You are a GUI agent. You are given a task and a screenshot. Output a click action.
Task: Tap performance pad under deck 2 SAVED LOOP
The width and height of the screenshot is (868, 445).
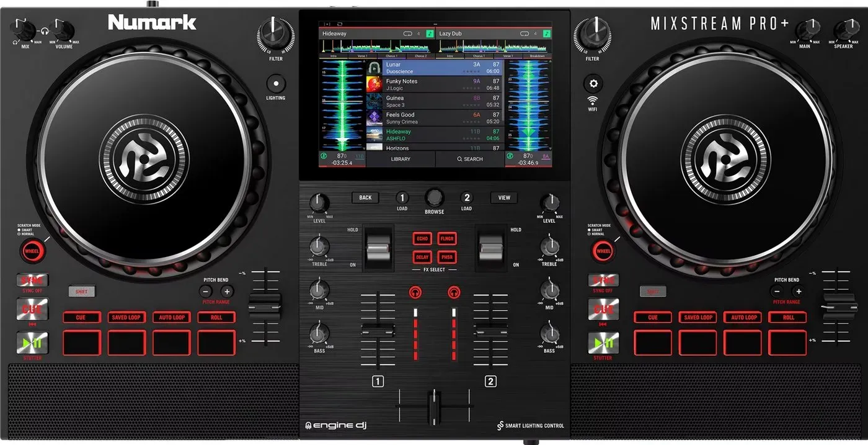click(697, 343)
